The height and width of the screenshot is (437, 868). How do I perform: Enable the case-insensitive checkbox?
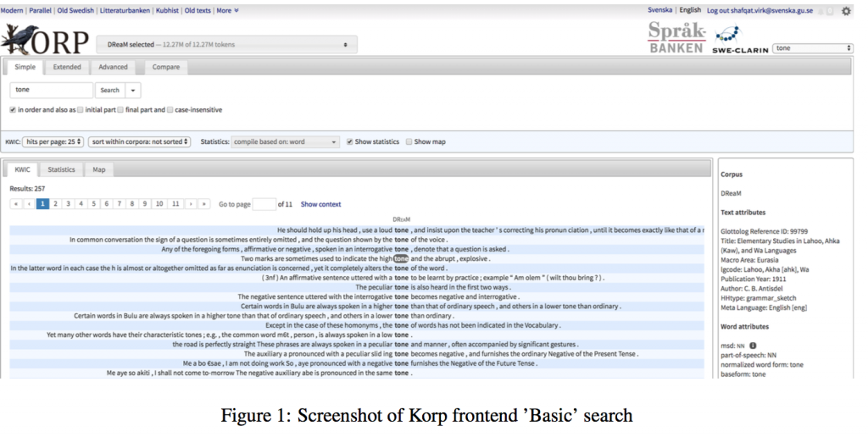(170, 109)
